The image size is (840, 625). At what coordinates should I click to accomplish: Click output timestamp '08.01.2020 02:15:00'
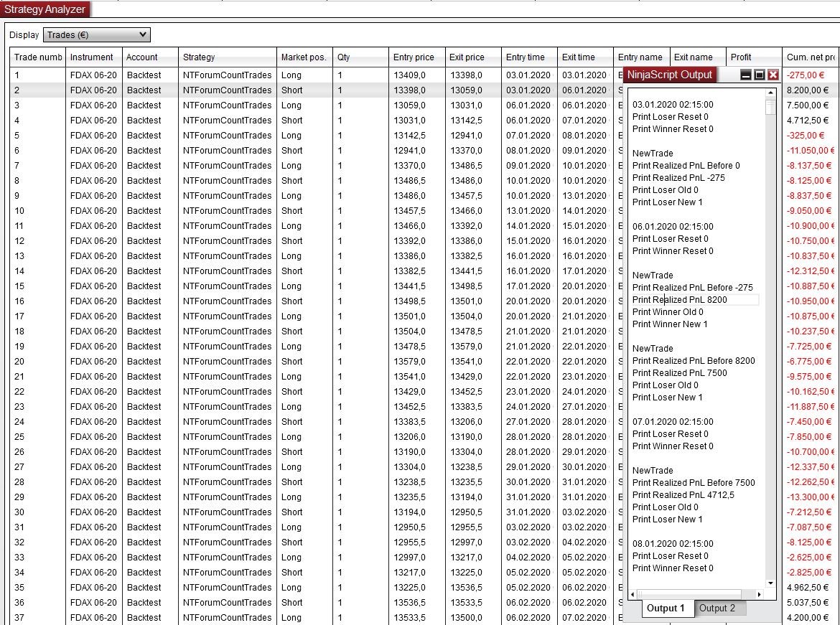(x=672, y=544)
